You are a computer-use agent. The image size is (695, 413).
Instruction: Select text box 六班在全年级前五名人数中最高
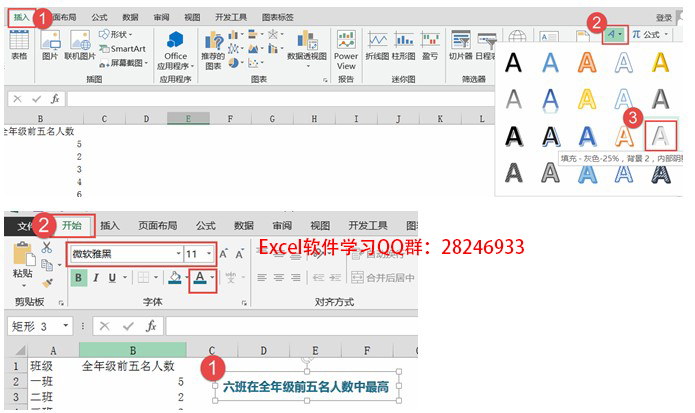click(x=306, y=386)
